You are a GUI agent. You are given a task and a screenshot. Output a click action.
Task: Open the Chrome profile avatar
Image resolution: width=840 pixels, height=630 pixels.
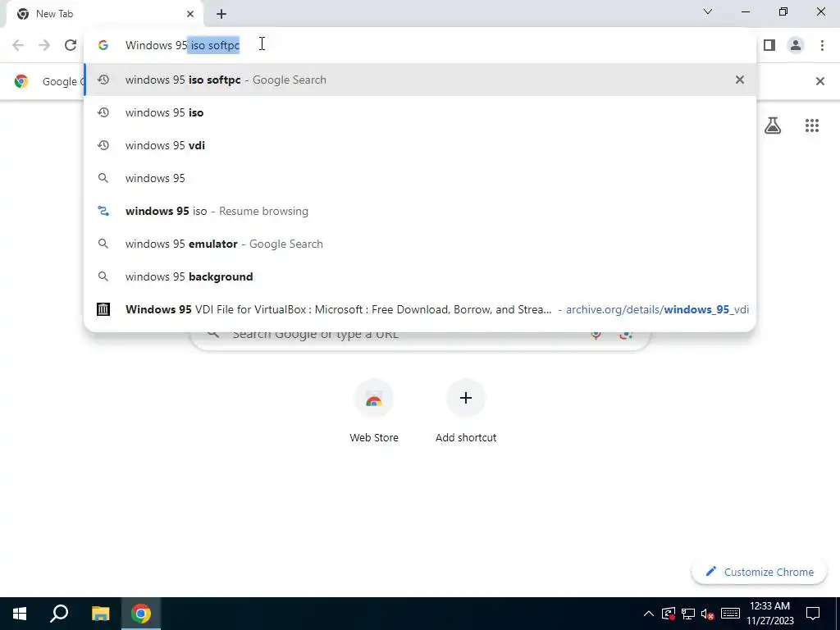click(x=796, y=45)
